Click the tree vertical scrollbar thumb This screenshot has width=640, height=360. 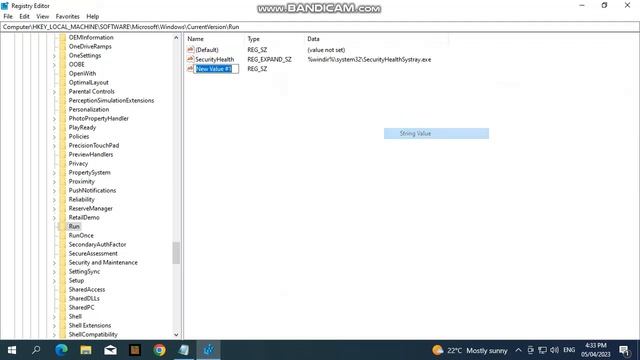[176, 253]
